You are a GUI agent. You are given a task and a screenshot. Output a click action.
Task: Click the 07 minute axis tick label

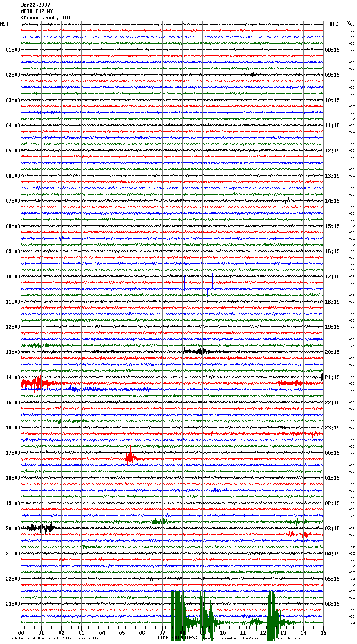(163, 633)
